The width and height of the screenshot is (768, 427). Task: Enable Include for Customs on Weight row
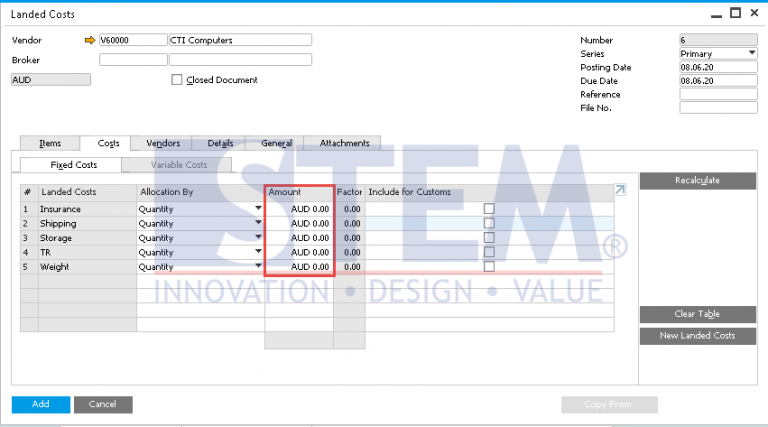coord(489,267)
